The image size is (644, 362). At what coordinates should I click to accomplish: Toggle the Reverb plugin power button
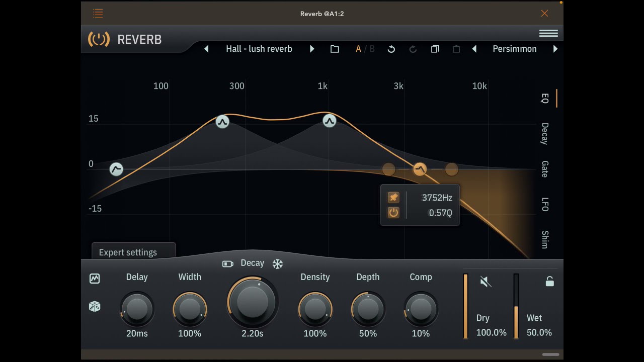[x=99, y=39]
